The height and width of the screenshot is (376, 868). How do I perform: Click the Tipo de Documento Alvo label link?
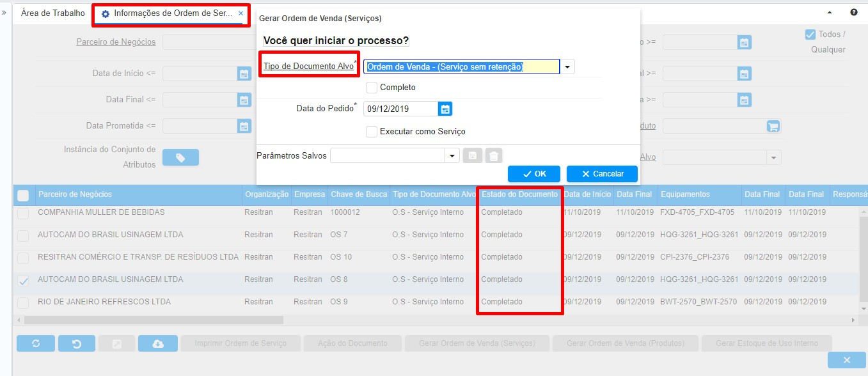(x=308, y=67)
